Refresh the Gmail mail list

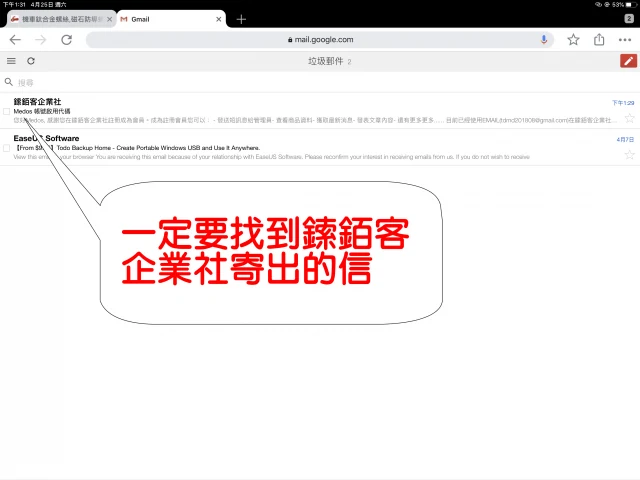tap(31, 61)
